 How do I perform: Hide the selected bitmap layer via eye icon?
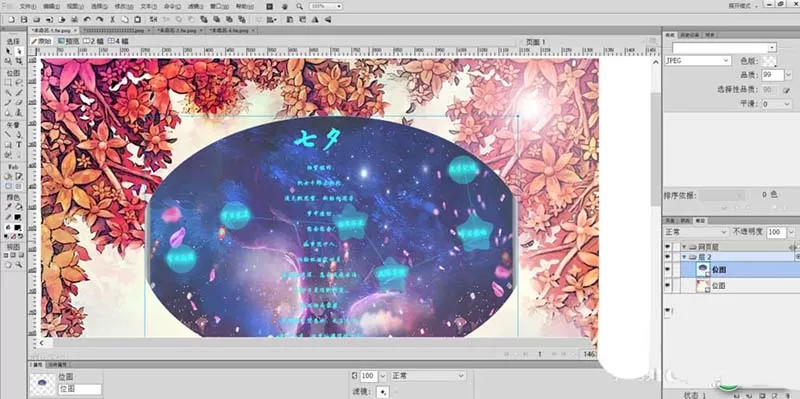pos(668,269)
